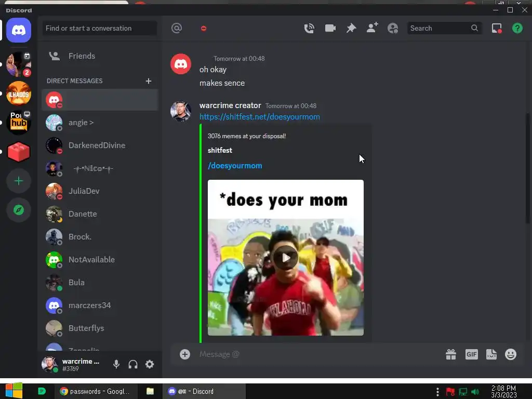This screenshot has height=399, width=532.
Task: Click warcrime creator username in chat
Action: tap(230, 105)
